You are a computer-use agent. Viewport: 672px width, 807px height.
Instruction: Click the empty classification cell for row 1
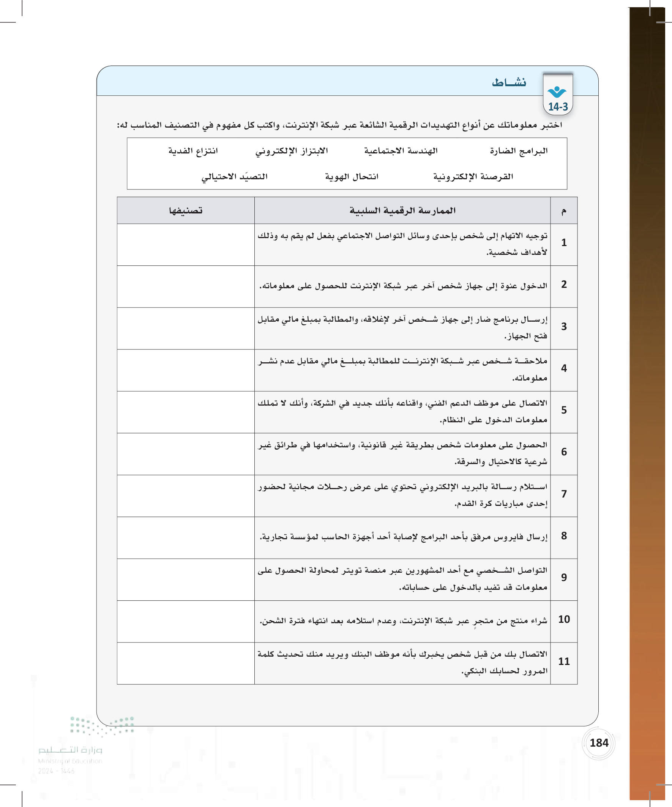pos(186,245)
